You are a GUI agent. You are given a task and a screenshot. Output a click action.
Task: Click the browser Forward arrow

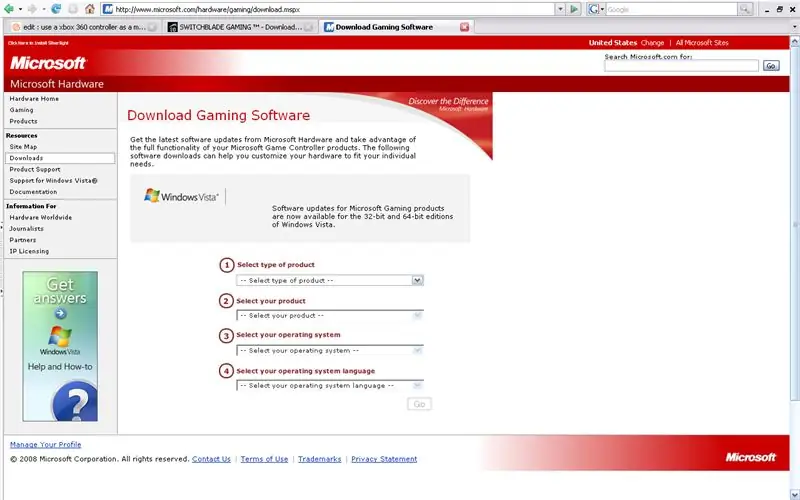[x=32, y=9]
